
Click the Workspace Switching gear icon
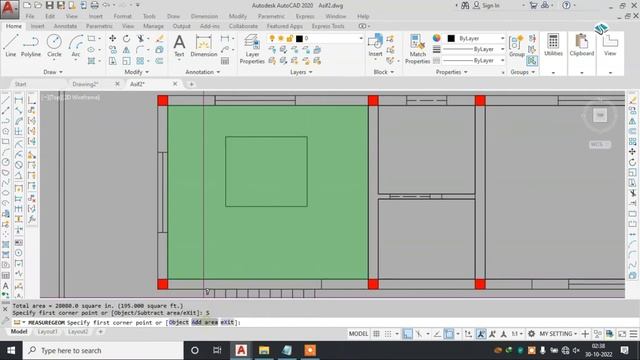531,334
